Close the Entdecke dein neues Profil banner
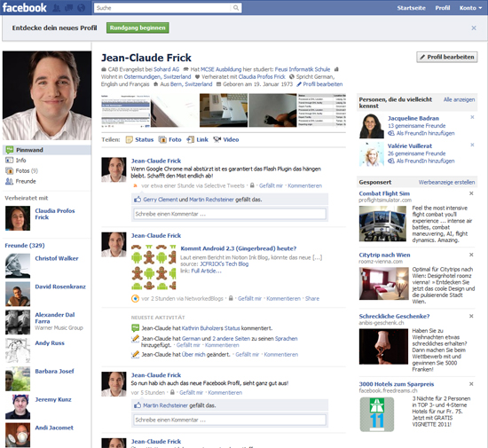The width and height of the screenshot is (488, 448). tap(474, 28)
